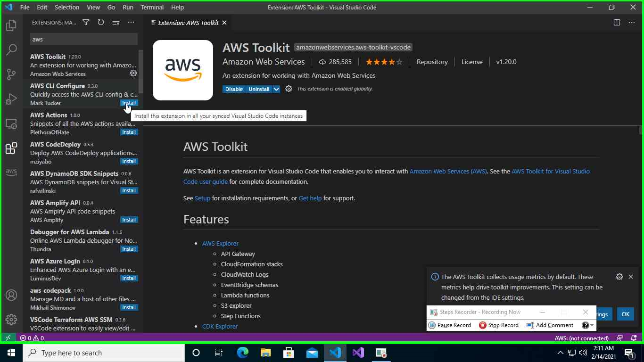Expand the Uninstall dropdown arrow
This screenshot has width=644, height=362.
[x=276, y=89]
